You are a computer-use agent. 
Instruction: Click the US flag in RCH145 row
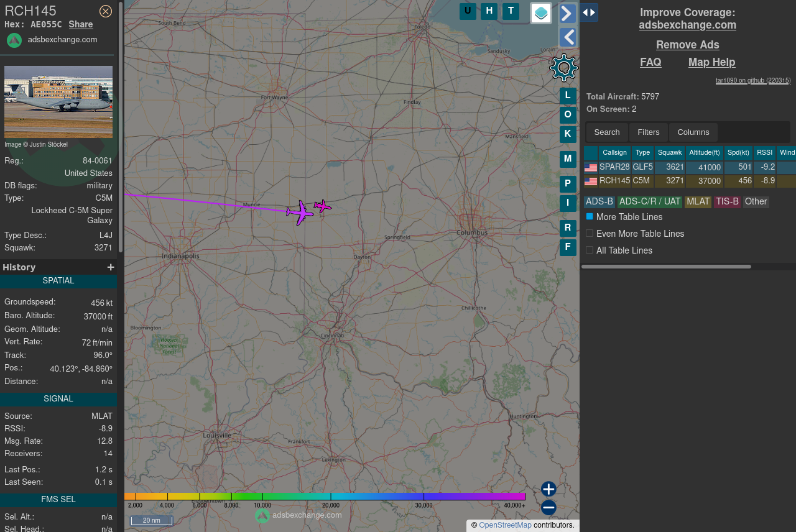point(591,181)
